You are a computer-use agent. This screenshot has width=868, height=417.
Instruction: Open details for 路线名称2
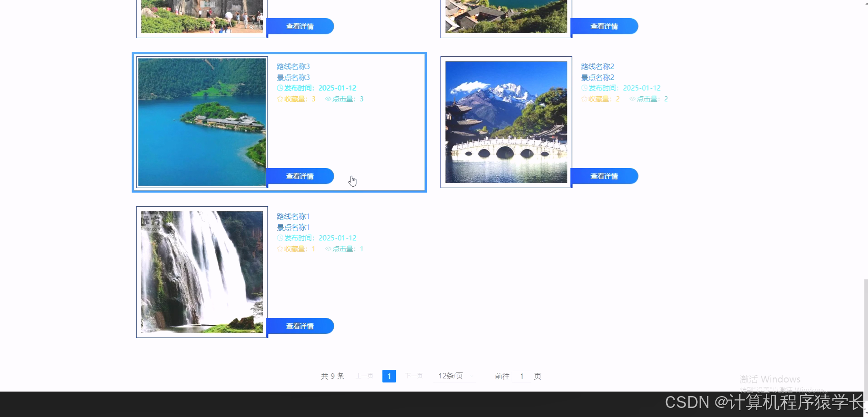[x=604, y=176]
